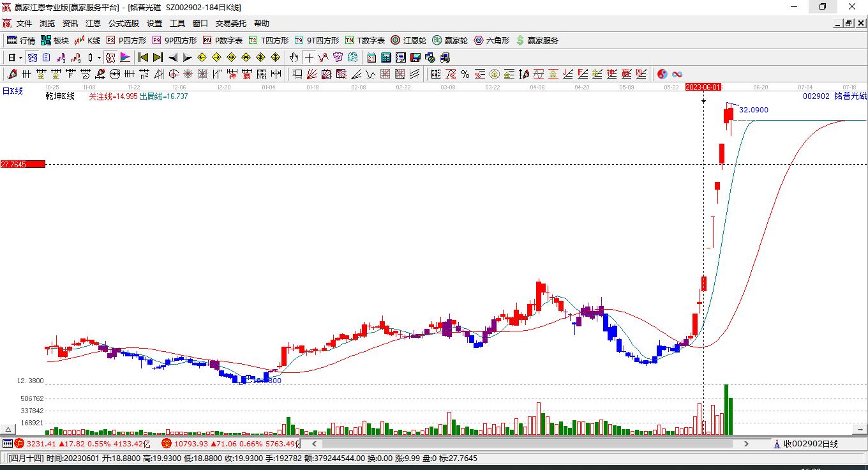Select the hand pan tool

pyautogui.click(x=294, y=57)
